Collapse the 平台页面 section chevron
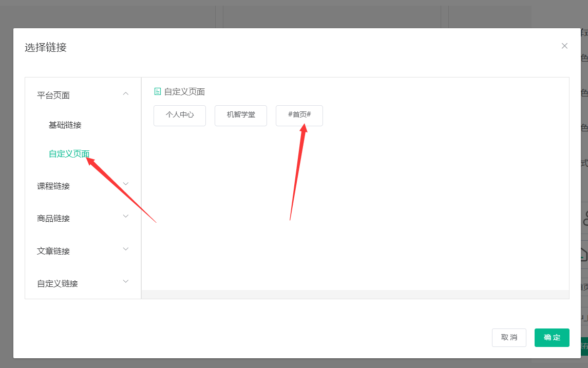The image size is (588, 368). [126, 94]
